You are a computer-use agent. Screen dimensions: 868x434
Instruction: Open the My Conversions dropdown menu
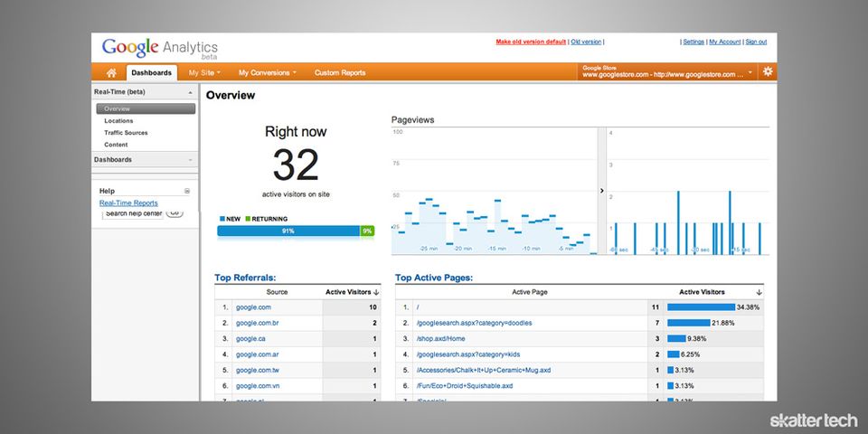tap(268, 72)
